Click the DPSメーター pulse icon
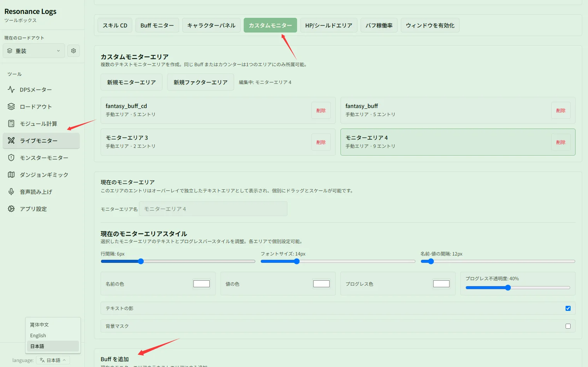Viewport: 588px width, 367px height. 11,89
